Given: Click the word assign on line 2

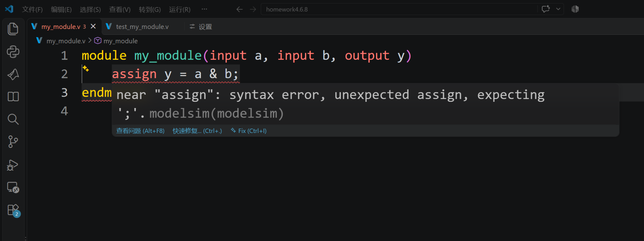Looking at the screenshot, I should [x=134, y=74].
